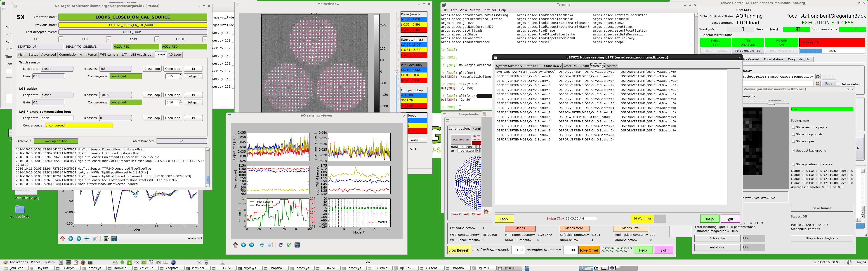Click Autocenter button

click(717, 238)
